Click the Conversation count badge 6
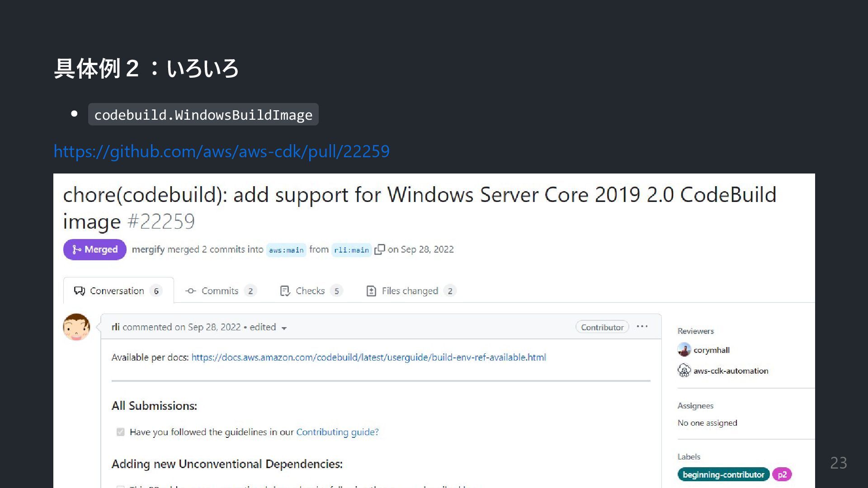Screen dimensions: 868x488 coord(156,291)
